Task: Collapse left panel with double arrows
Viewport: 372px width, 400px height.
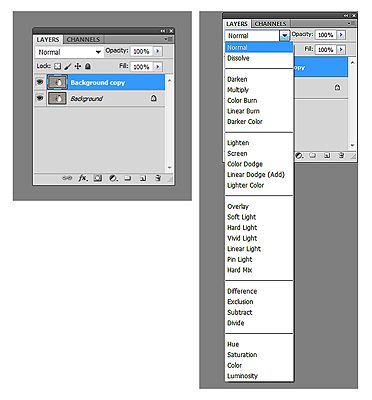Action: (163, 31)
